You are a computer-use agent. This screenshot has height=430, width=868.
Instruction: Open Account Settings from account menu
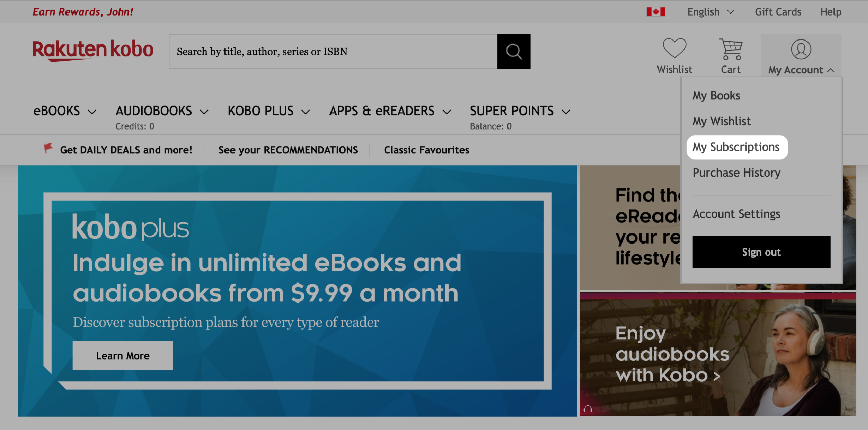tap(736, 212)
